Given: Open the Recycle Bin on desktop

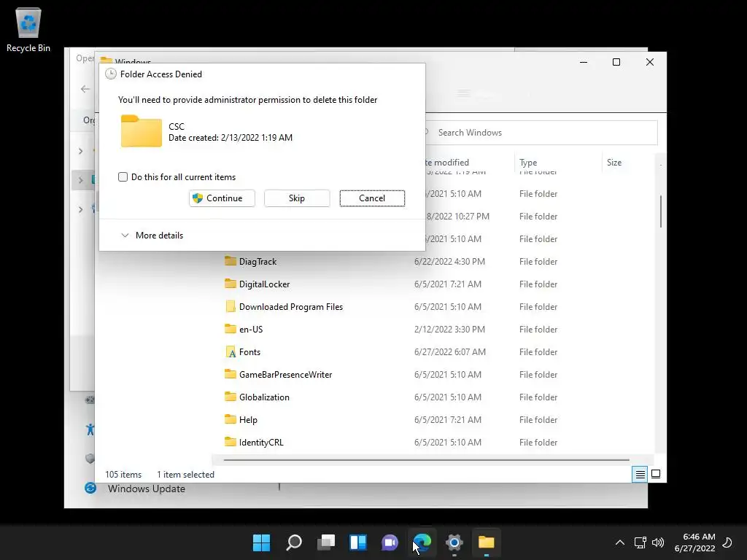Looking at the screenshot, I should [28, 28].
